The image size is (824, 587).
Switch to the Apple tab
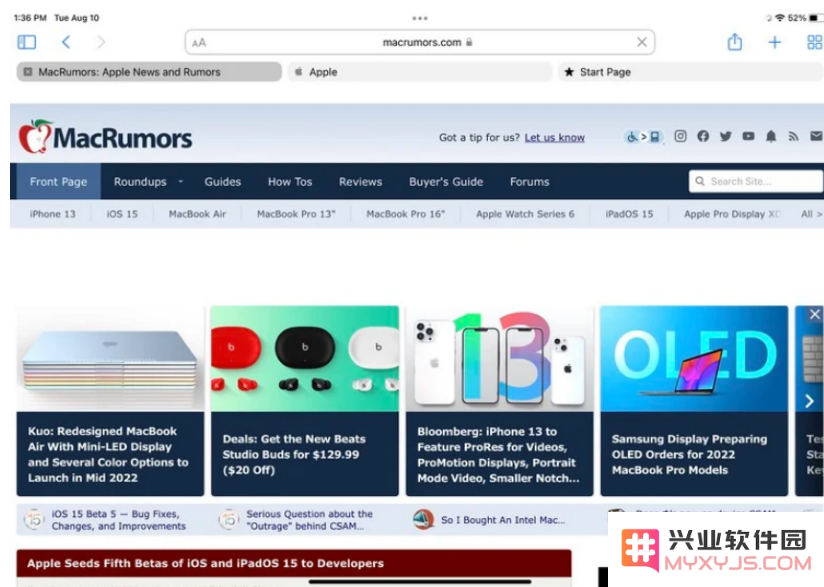tap(419, 72)
